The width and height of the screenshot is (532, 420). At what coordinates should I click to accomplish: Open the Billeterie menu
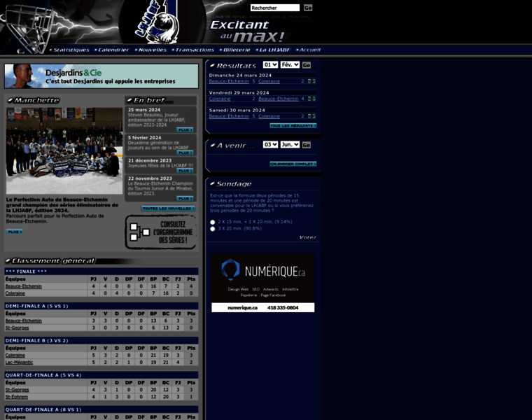coord(234,50)
